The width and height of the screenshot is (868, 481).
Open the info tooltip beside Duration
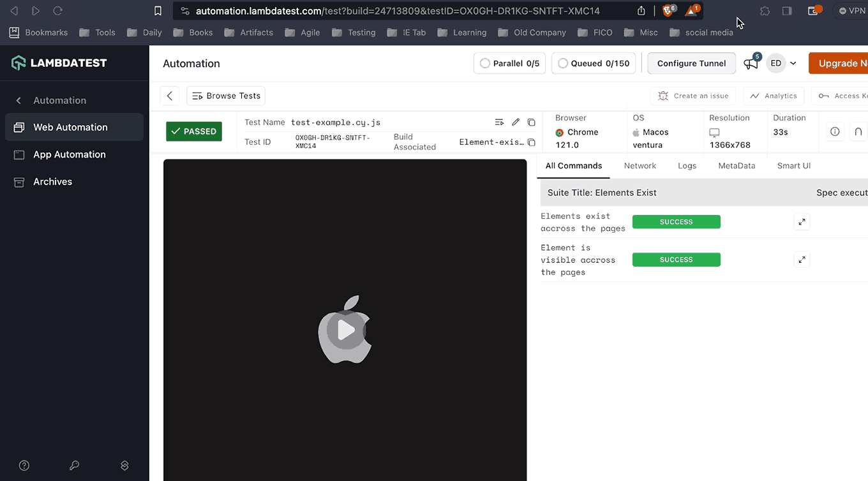click(x=835, y=131)
